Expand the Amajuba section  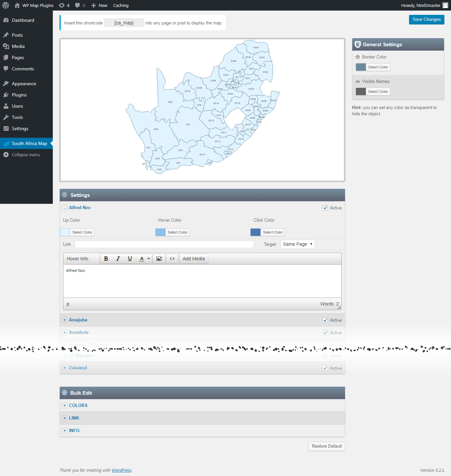pyautogui.click(x=65, y=320)
